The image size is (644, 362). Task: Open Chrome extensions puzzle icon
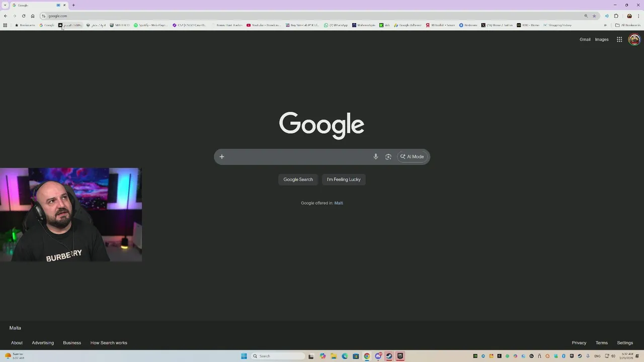click(616, 16)
